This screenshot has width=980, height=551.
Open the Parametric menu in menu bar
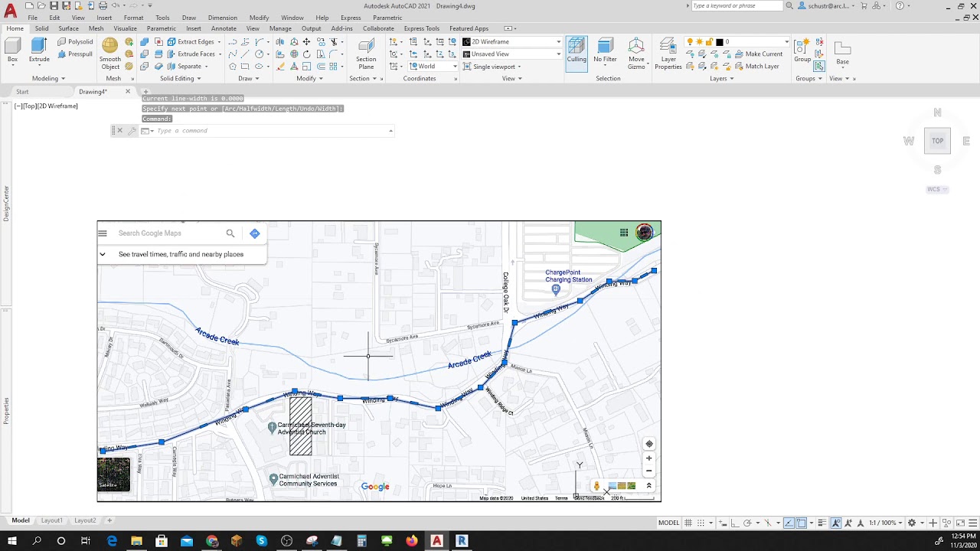pyautogui.click(x=387, y=18)
